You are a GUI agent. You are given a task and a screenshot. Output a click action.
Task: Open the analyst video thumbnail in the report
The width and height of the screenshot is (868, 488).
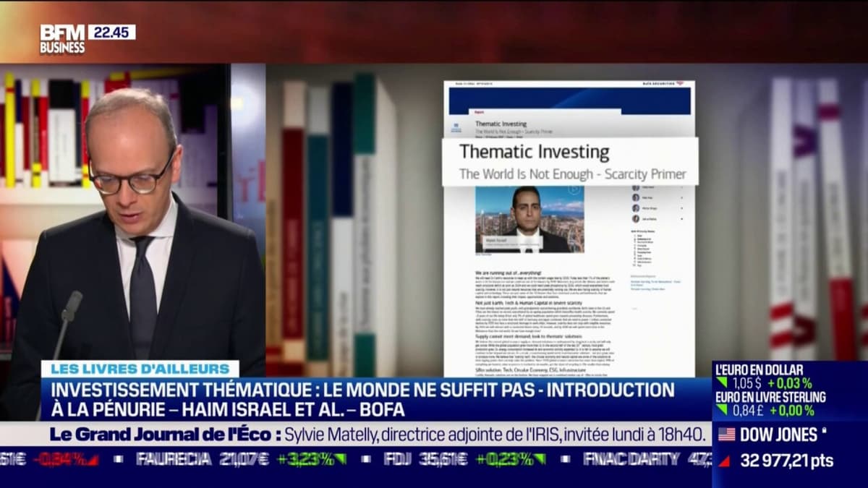tap(529, 219)
